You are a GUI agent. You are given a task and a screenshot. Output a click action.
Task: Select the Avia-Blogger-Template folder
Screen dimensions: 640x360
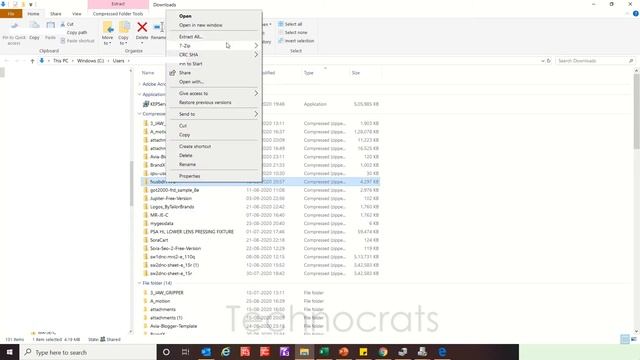coord(173,326)
